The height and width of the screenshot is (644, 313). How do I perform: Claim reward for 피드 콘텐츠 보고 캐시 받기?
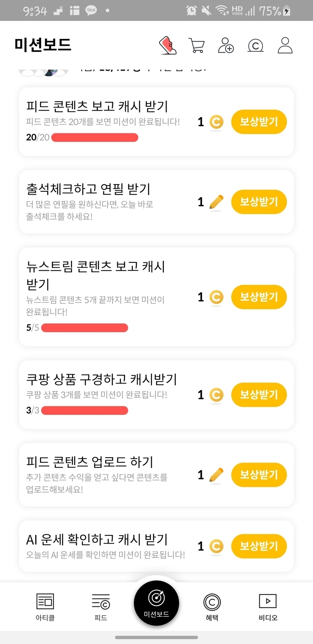coord(259,122)
